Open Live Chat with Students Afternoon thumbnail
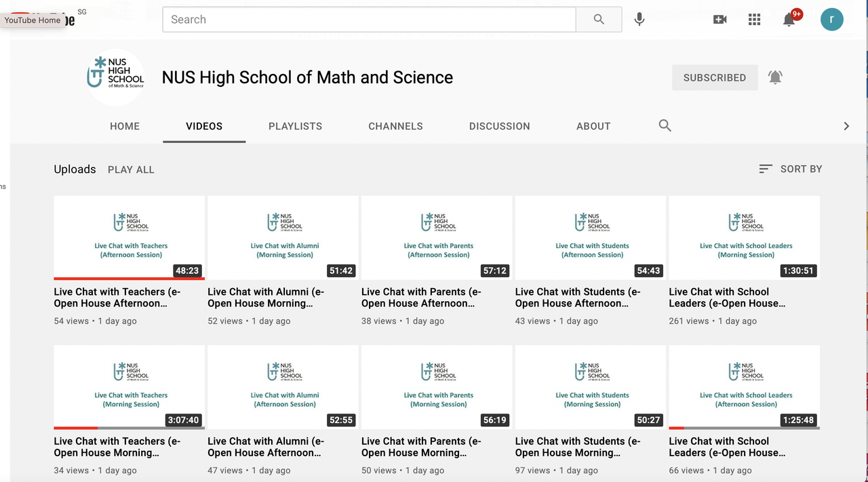The image size is (868, 482). coord(591,238)
